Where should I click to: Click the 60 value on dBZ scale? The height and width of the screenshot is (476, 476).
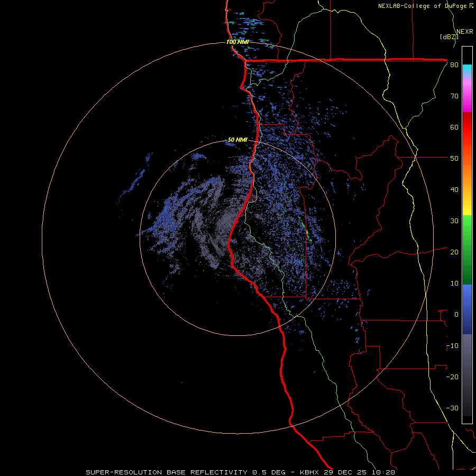454,127
